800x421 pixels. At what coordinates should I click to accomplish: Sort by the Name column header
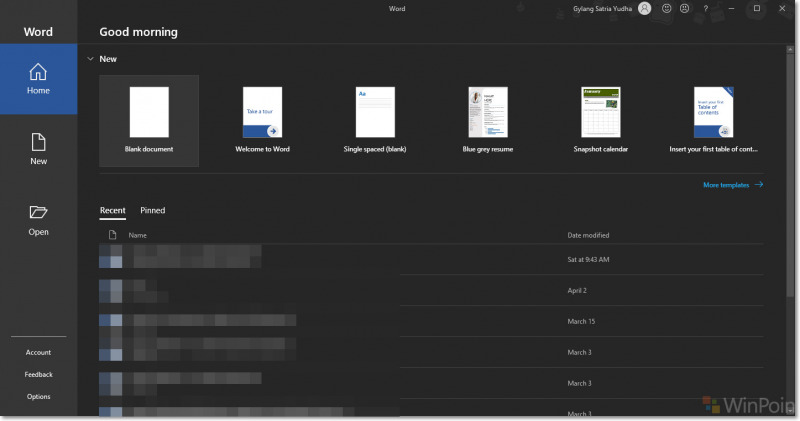click(x=137, y=235)
